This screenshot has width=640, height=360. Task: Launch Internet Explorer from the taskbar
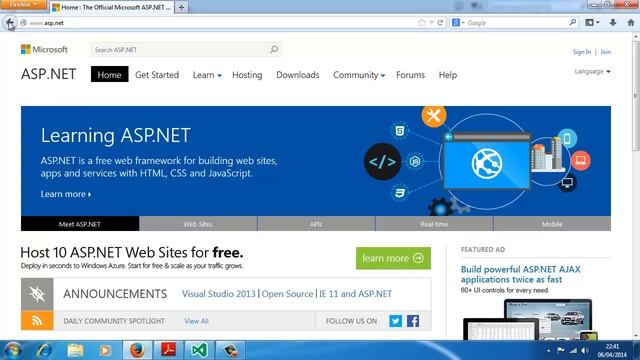pyautogui.click(x=44, y=350)
